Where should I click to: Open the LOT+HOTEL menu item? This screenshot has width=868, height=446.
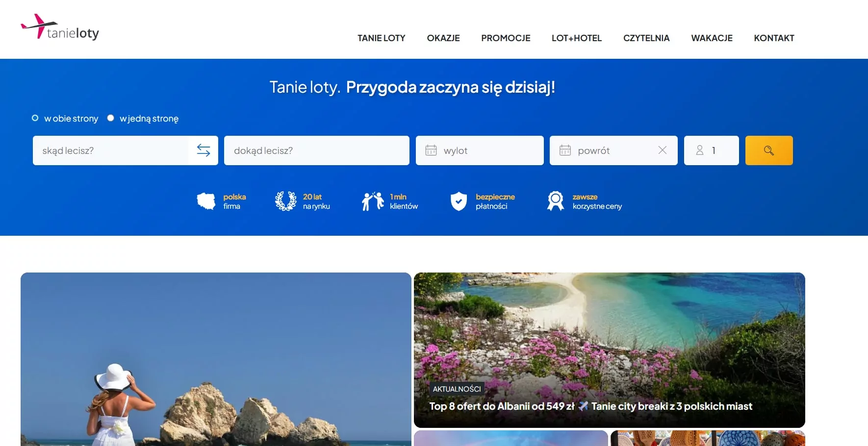[576, 38]
